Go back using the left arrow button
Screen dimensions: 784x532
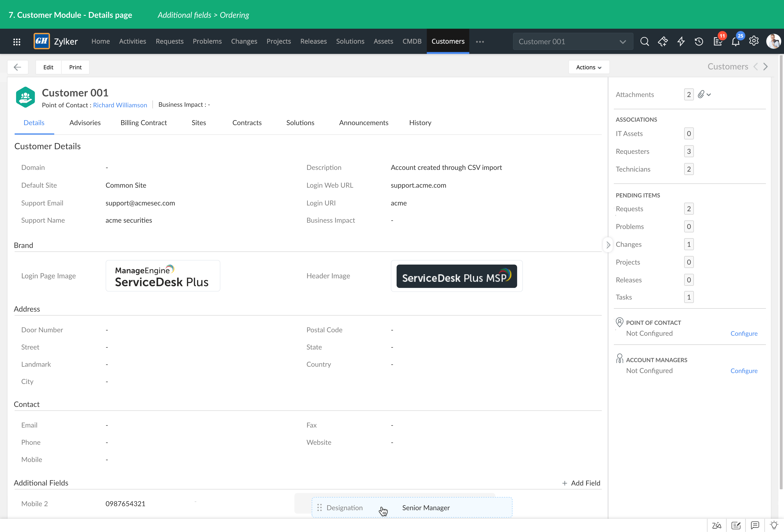coord(18,67)
